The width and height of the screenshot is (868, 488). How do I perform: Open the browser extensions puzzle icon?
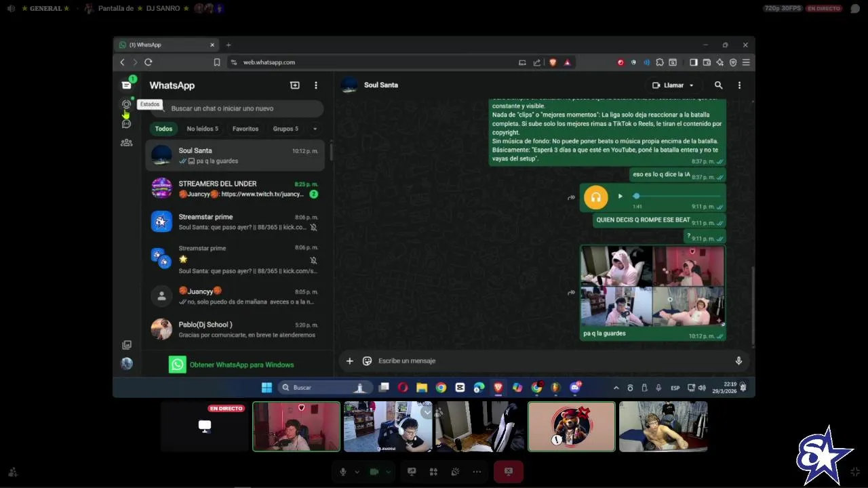660,62
